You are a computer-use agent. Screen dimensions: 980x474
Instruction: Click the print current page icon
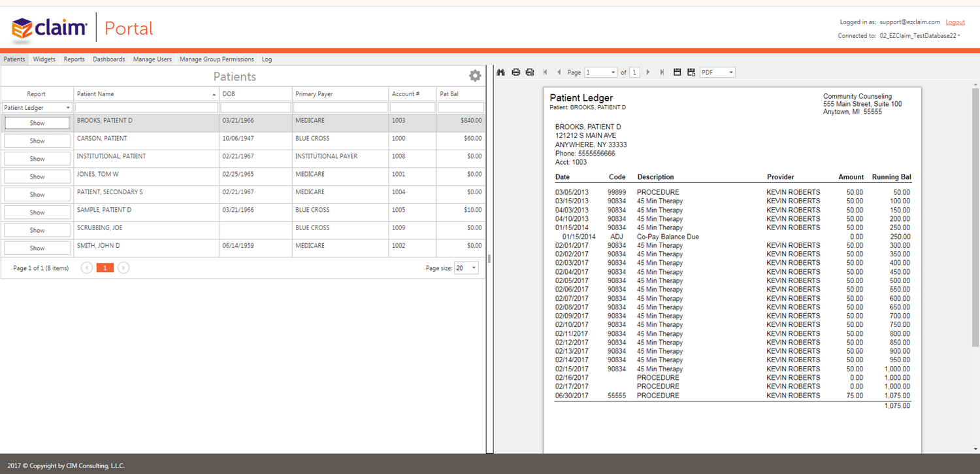(x=530, y=73)
